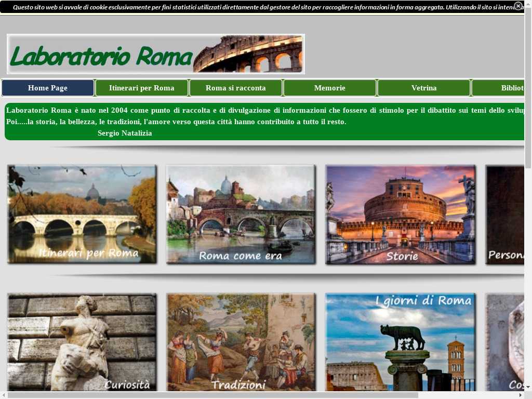The image size is (532, 399).
Task: View the Tradizioni dancers tile
Action: click(241, 342)
